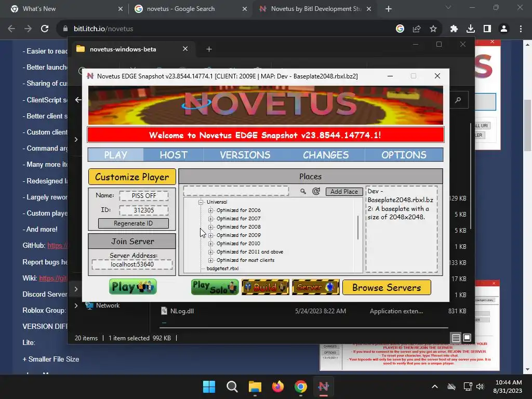The width and height of the screenshot is (532, 399).
Task: Expand Optimized for 2006 folder
Action: pos(211,210)
